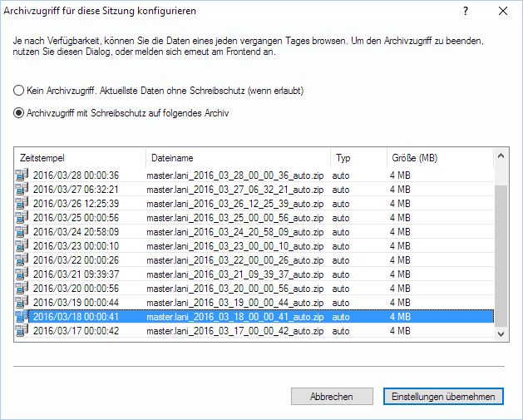Click Einstellungen übernehmen button
The height and width of the screenshot is (420, 523).
click(x=443, y=397)
